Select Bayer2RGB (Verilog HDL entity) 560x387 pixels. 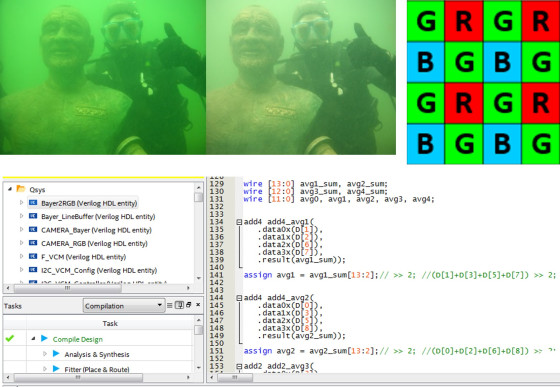[x=89, y=203]
